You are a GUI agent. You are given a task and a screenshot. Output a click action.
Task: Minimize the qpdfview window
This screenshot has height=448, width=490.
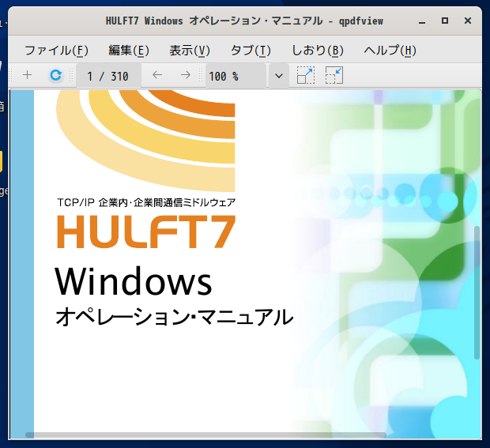click(x=422, y=21)
